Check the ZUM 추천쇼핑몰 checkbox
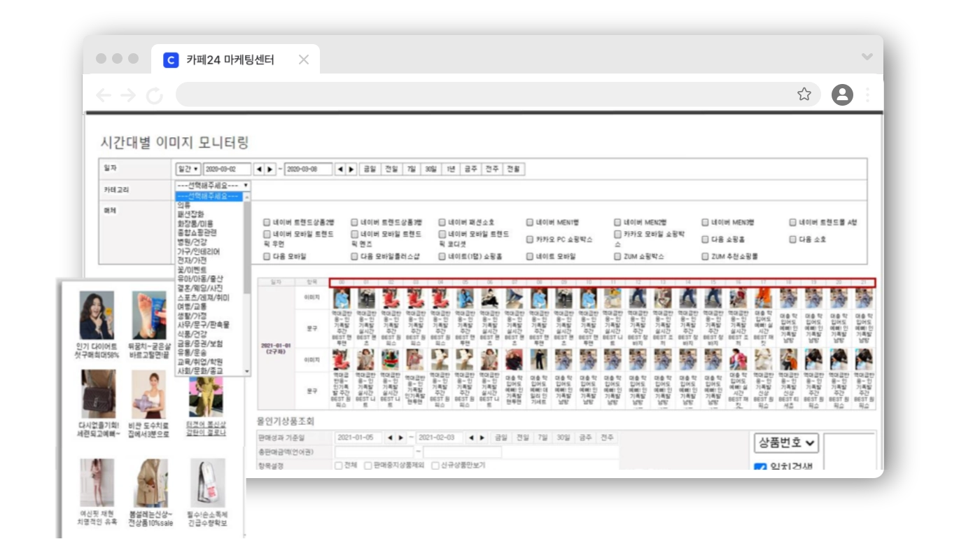The height and width of the screenshot is (560, 980). pyautogui.click(x=705, y=257)
